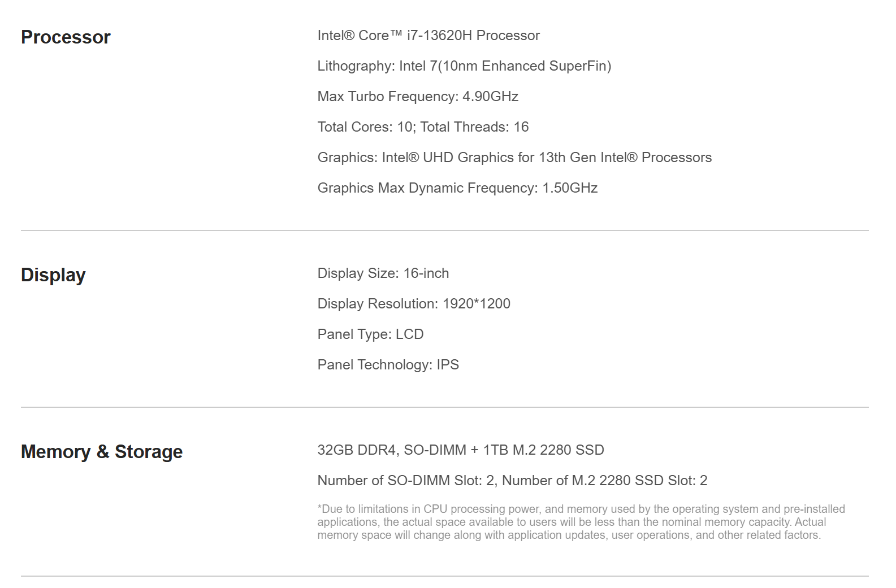This screenshot has height=588, width=896.
Task: Click the 32GB DDR4 SO-DIMM storage line
Action: [x=461, y=450]
